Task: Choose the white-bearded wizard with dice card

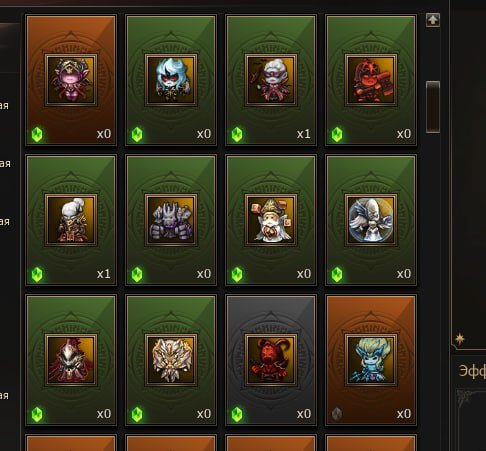Action: tap(271, 220)
